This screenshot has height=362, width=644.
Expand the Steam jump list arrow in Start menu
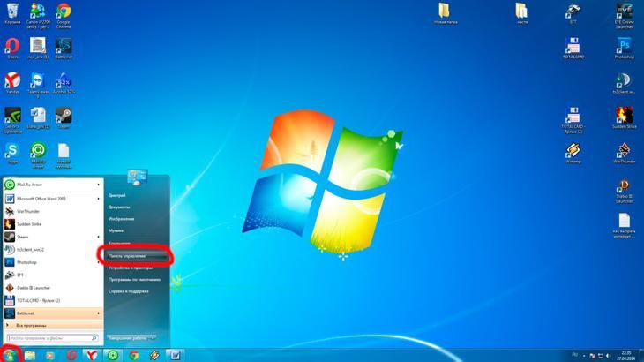(98, 238)
